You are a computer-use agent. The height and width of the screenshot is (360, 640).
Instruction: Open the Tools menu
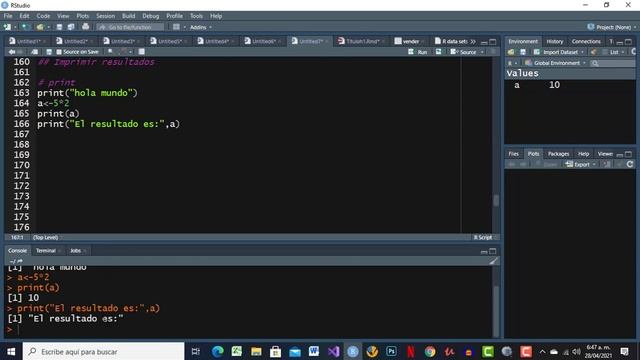(x=196, y=16)
